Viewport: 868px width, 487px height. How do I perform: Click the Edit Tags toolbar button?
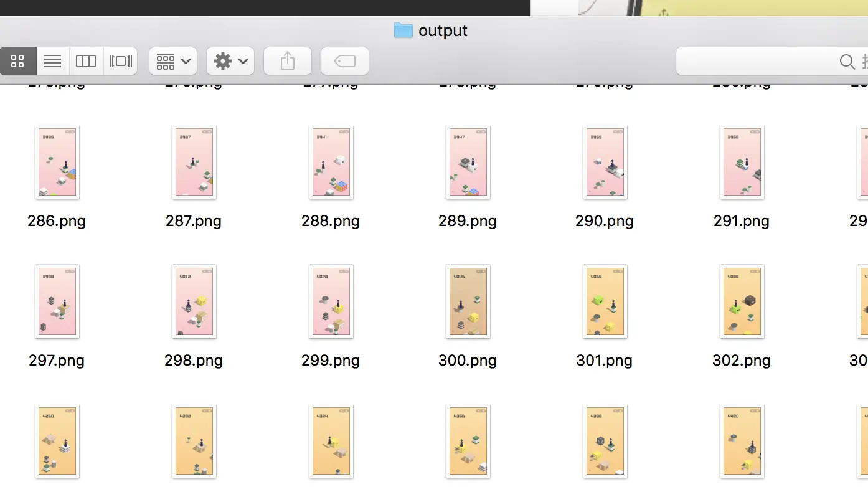click(x=345, y=61)
